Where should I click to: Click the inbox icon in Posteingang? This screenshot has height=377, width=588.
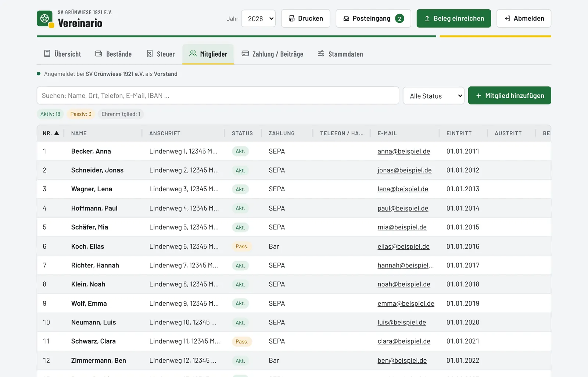pos(346,18)
